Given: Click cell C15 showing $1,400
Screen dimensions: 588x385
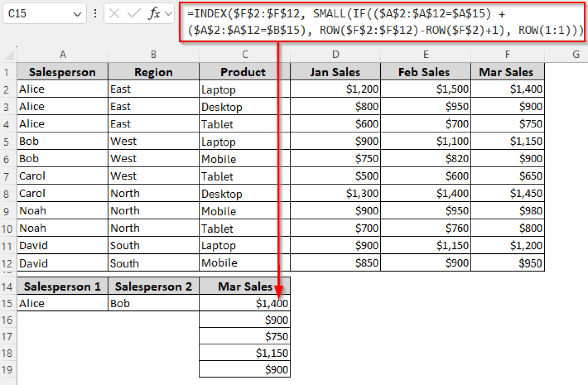Looking at the screenshot, I should click(245, 303).
